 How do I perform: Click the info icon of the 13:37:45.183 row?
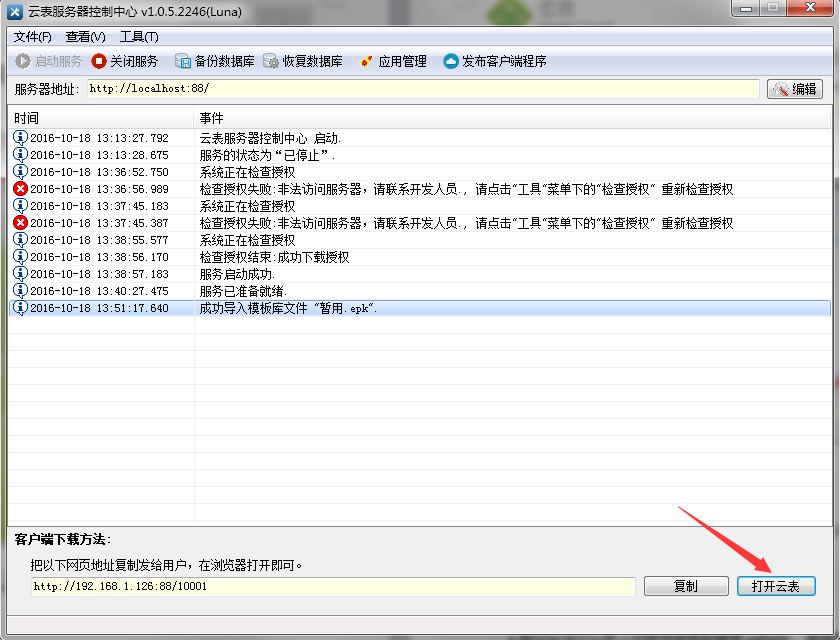pyautogui.click(x=20, y=206)
